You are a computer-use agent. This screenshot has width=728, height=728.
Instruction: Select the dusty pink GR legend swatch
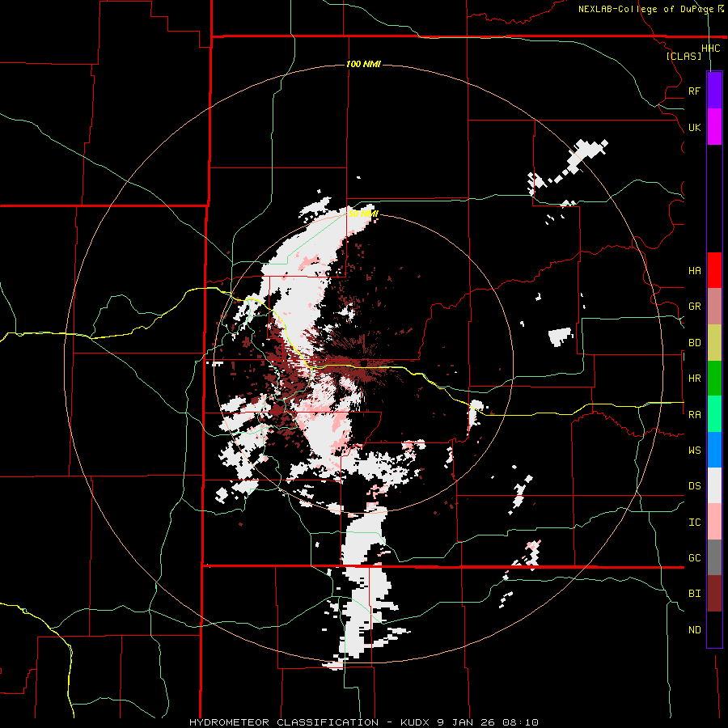714,307
